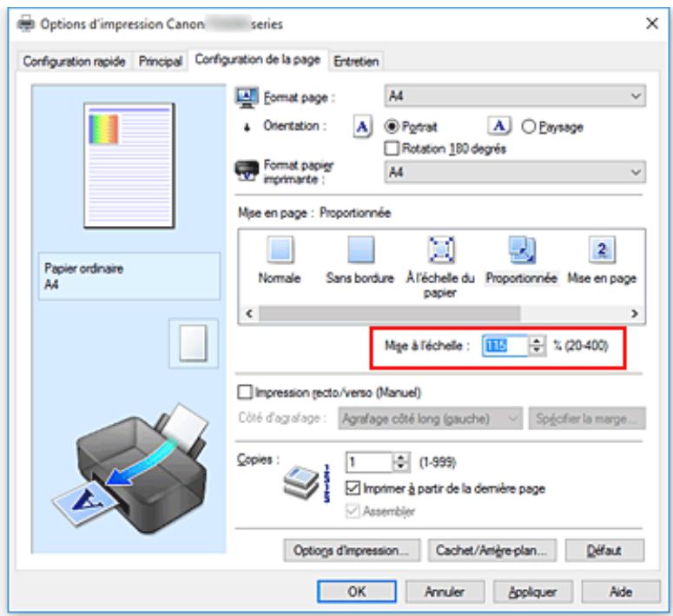
Task: Toggle the Assembler checkbox
Action: click(353, 511)
